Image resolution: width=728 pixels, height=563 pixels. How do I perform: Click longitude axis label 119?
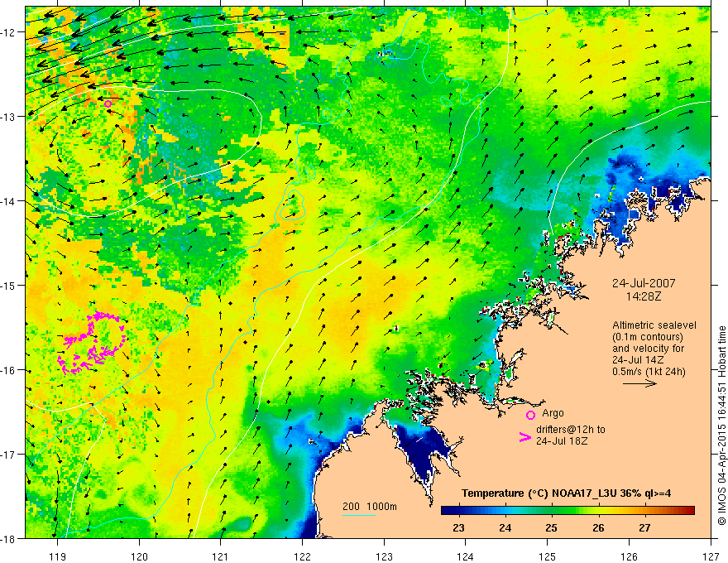tap(58, 556)
